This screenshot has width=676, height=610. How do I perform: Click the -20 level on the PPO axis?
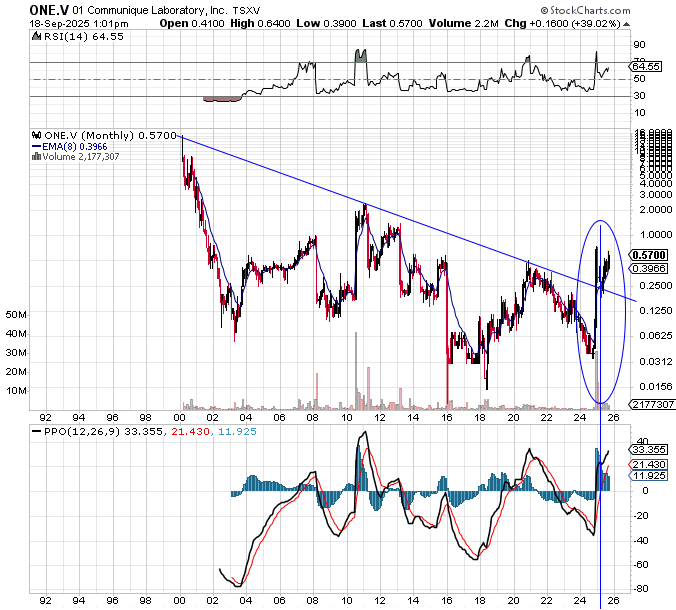click(640, 516)
